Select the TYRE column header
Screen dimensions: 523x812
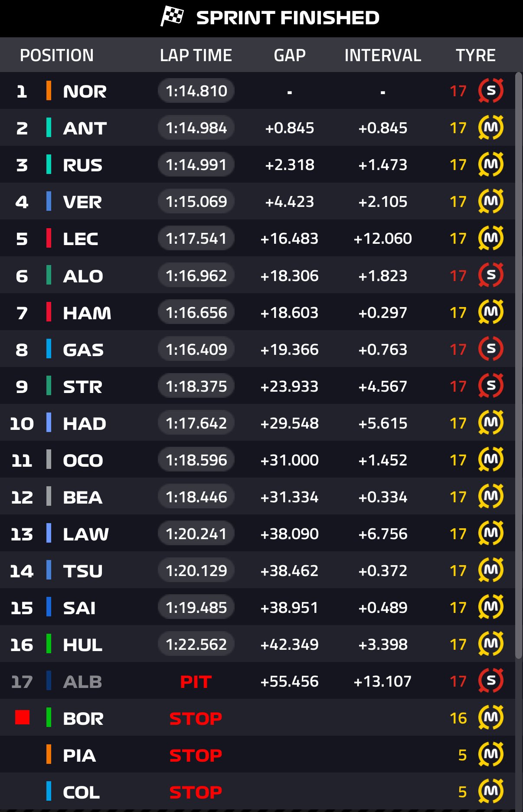point(475,56)
